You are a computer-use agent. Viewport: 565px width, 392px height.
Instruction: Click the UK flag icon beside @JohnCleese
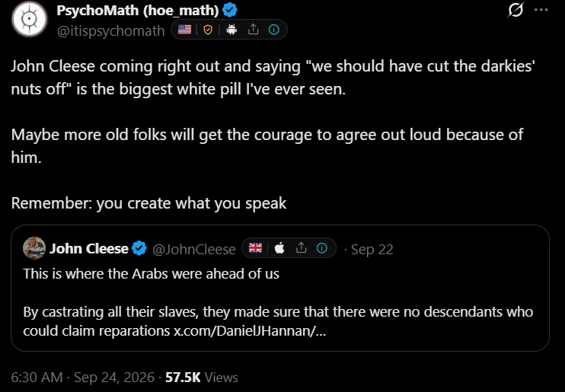[256, 248]
